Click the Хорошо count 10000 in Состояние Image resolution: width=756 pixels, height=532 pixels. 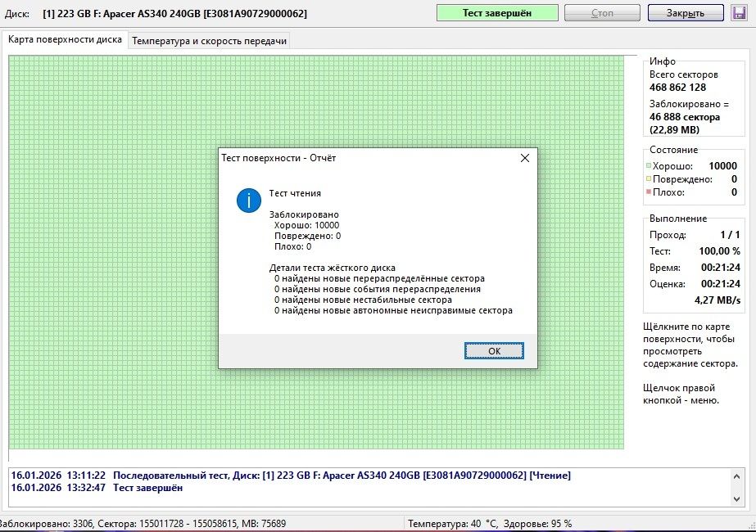point(722,166)
